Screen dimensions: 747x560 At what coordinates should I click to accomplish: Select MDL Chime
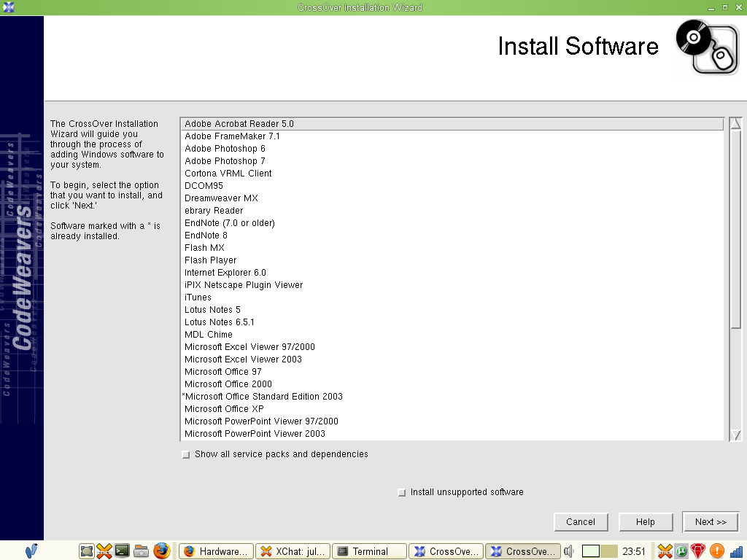452,334
